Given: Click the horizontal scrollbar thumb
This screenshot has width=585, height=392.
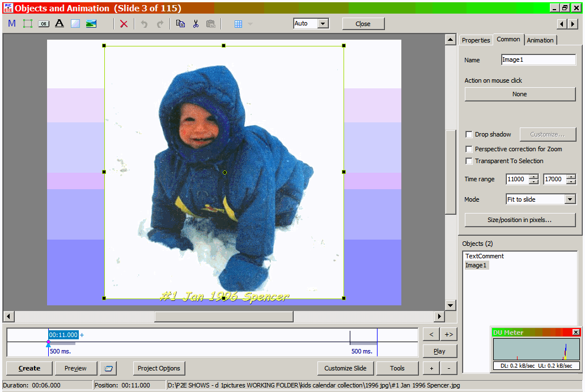Looking at the screenshot, I should [224, 317].
